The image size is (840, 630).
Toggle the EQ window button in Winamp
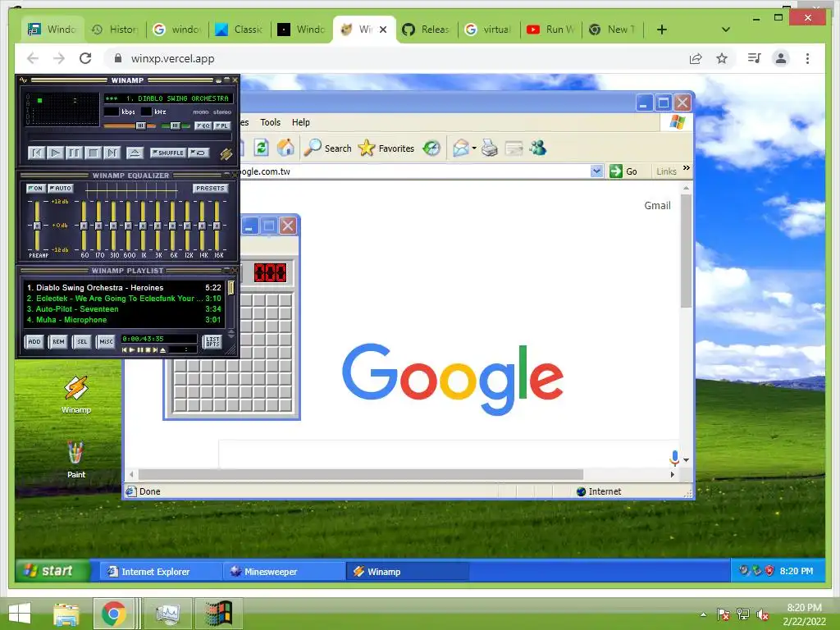click(203, 126)
